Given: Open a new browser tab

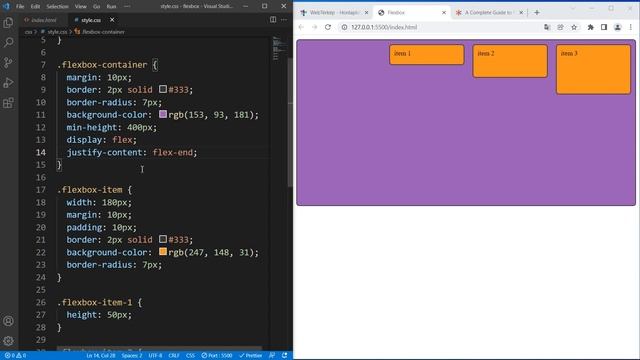Looking at the screenshot, I should 537,13.
